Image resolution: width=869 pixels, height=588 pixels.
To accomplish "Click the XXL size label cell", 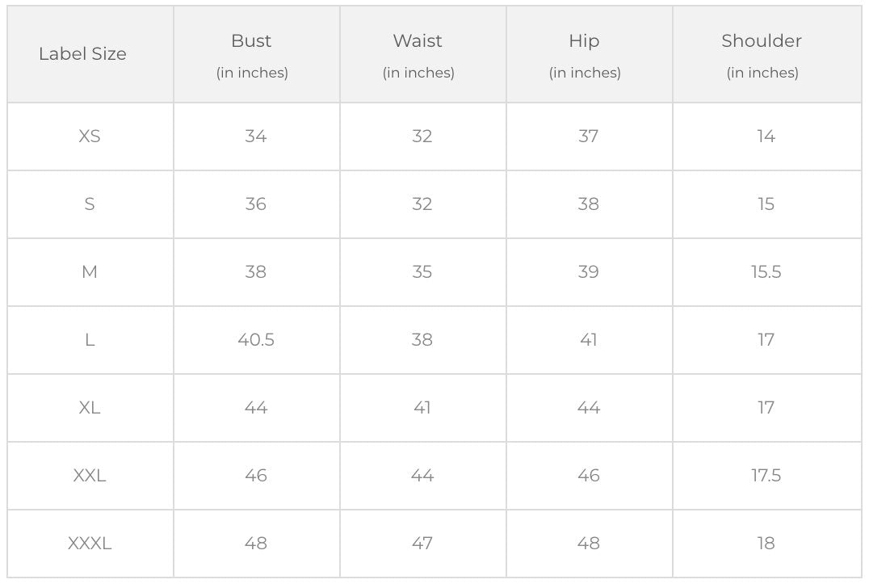I will click(x=90, y=476).
